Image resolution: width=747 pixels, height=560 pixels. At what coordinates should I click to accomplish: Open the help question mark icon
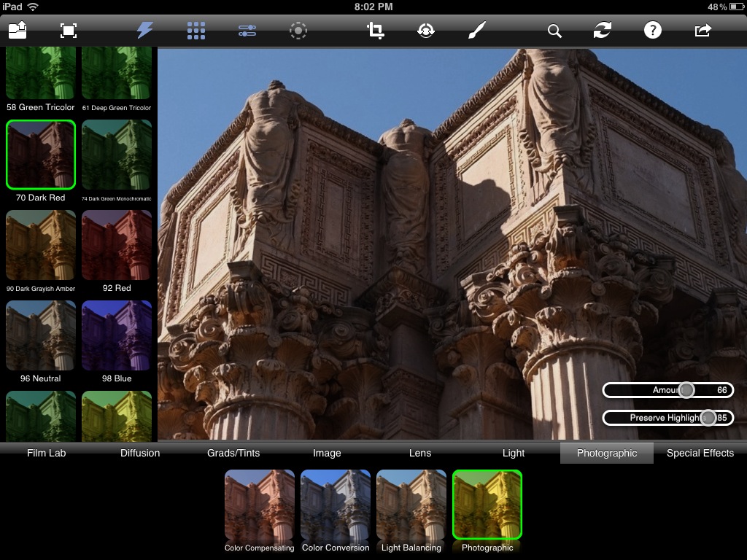[x=652, y=30]
